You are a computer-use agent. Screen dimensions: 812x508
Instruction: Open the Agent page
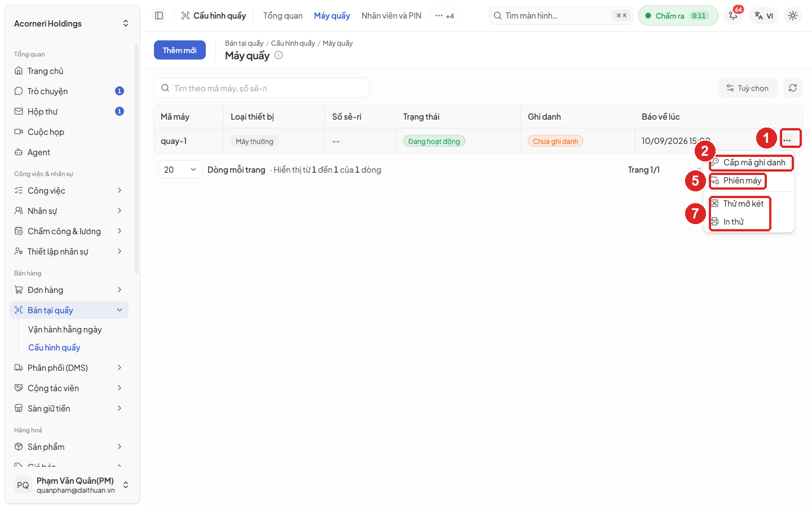pyautogui.click(x=69, y=152)
